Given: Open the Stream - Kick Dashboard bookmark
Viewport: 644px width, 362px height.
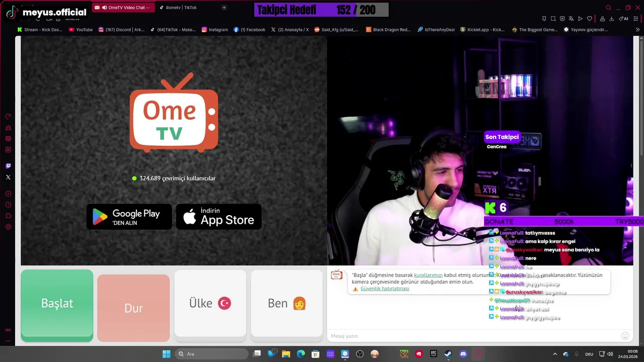Looking at the screenshot, I should point(40,30).
